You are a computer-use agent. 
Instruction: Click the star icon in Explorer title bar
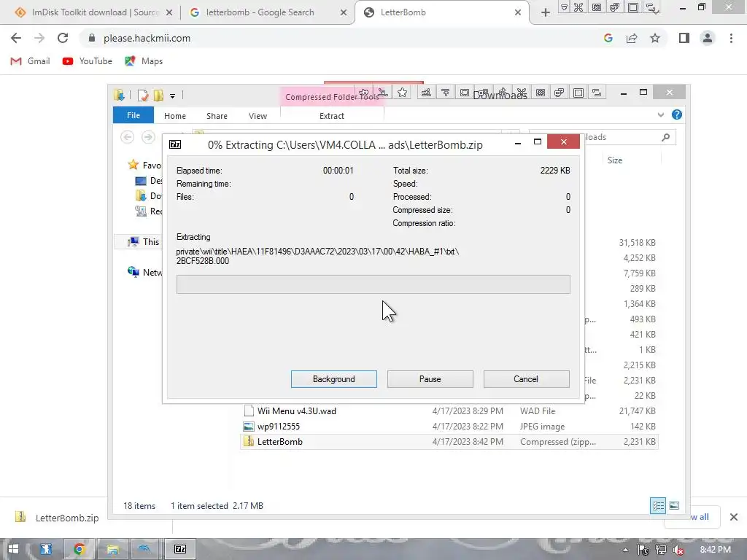pos(402,93)
